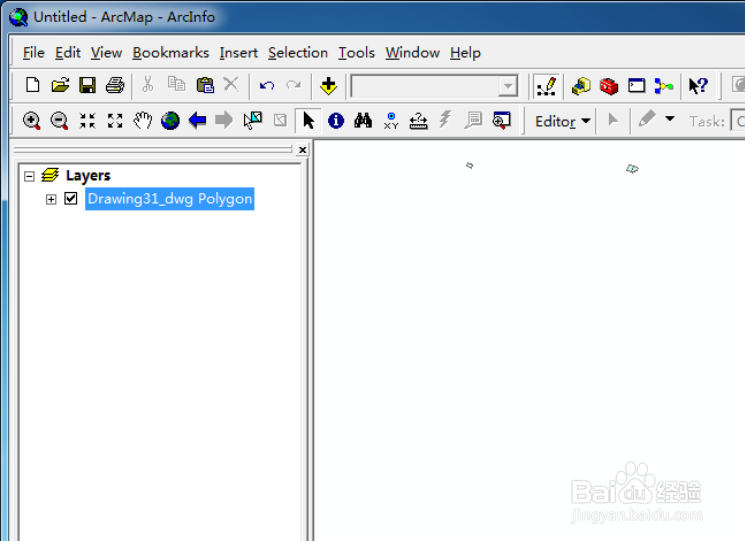Screen dimensions: 745x541
Task: Open the Edit menu
Action: pyautogui.click(x=68, y=53)
